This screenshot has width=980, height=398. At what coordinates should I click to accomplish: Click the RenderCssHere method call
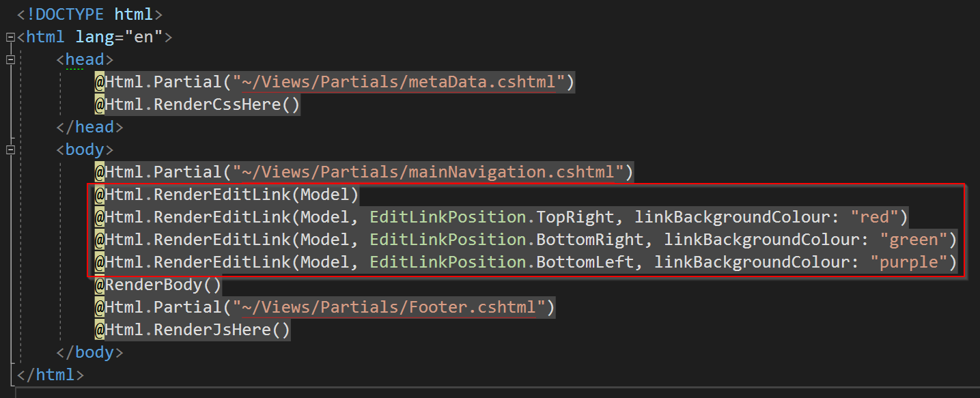pyautogui.click(x=197, y=104)
